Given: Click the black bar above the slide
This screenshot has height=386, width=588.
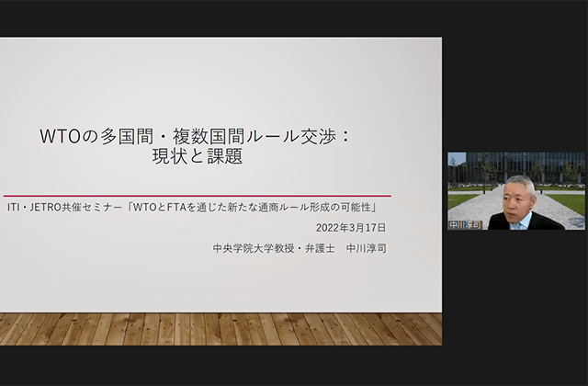Looking at the screenshot, I should (x=220, y=18).
